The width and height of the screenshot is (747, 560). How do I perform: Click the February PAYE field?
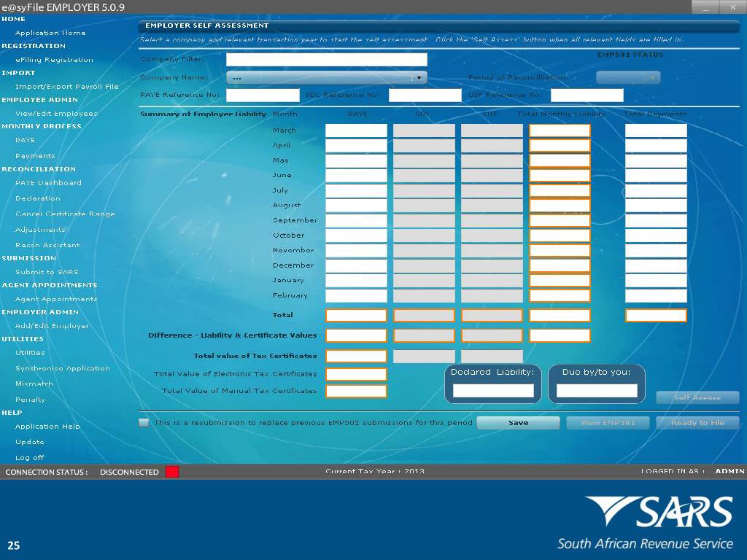(x=356, y=296)
